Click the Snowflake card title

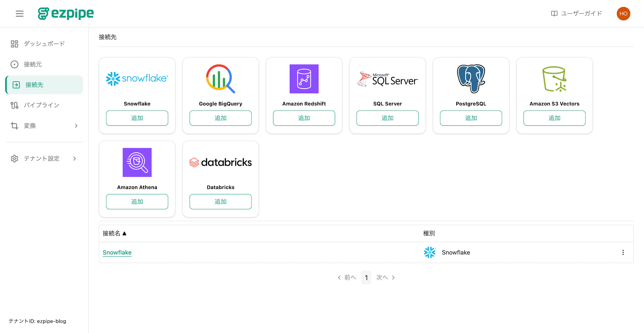(x=137, y=104)
